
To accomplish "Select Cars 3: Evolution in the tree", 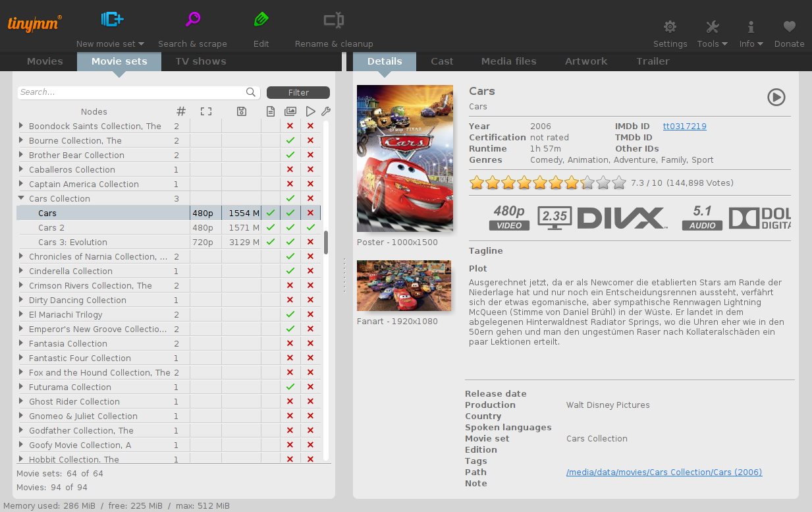I will tap(169, 242).
